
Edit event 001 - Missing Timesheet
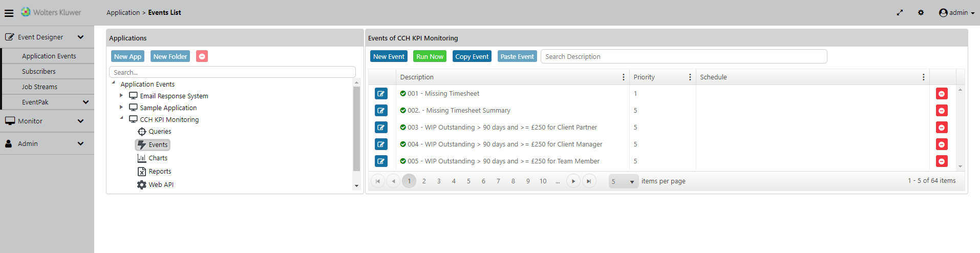click(381, 94)
